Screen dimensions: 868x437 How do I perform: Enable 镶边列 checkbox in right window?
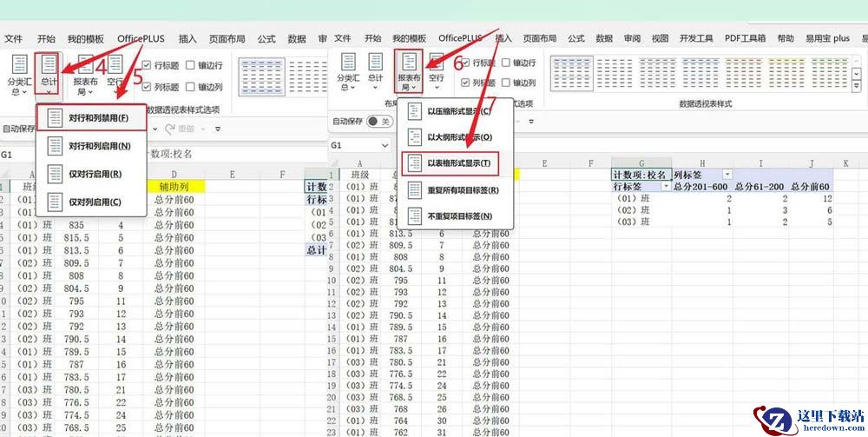coord(506,83)
